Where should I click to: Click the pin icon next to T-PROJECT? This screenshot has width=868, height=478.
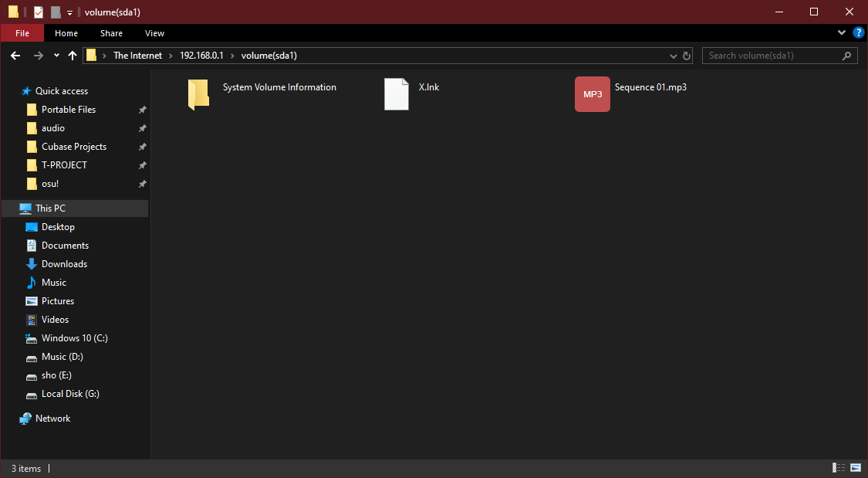142,165
